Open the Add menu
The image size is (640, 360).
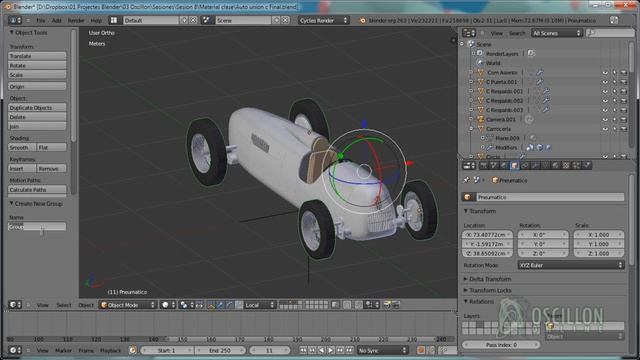click(x=57, y=20)
